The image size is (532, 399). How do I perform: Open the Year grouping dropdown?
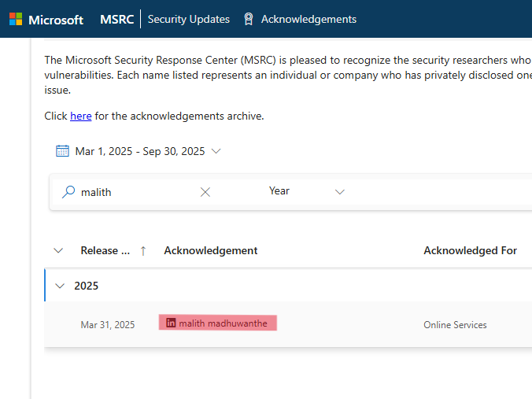tap(307, 191)
